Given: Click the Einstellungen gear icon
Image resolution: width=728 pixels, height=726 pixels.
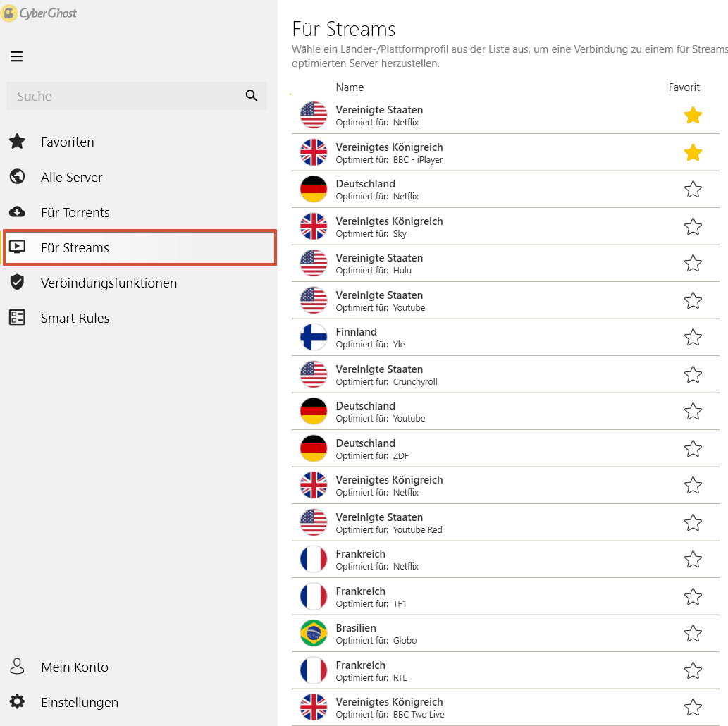Looking at the screenshot, I should pyautogui.click(x=17, y=701).
